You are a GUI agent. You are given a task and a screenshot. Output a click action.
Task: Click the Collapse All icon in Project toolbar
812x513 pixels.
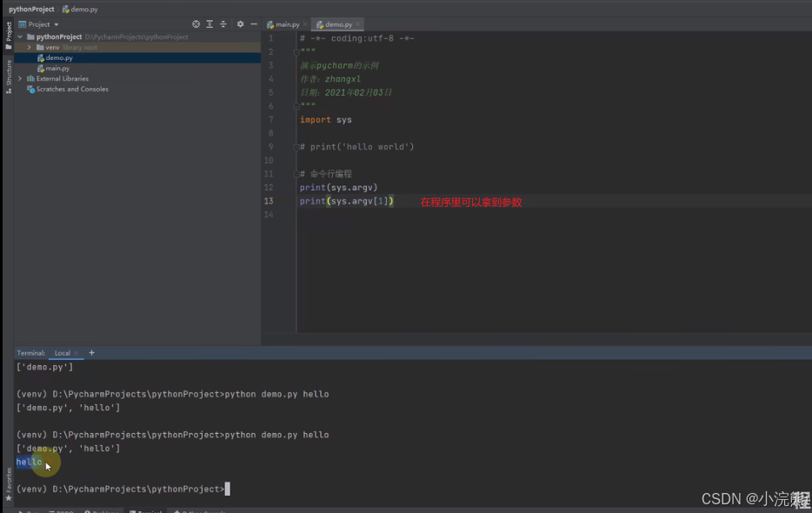coord(223,23)
